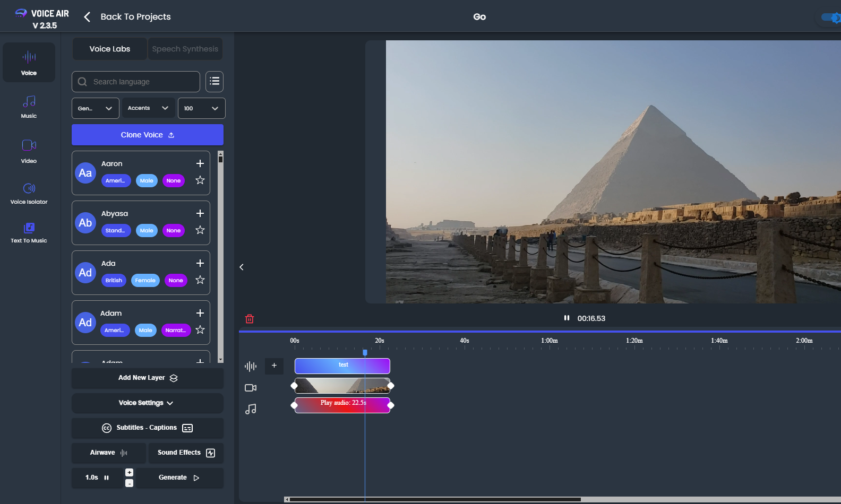Click the voice waveform track icon
This screenshot has width=841, height=504.
click(x=251, y=366)
